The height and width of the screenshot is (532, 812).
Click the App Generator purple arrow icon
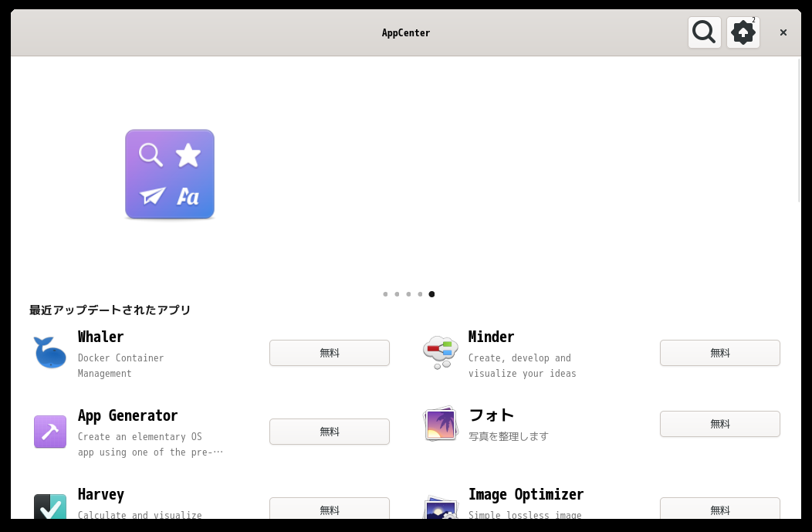[x=49, y=431]
